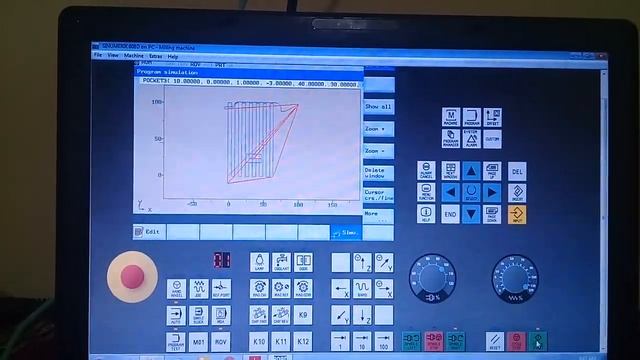
Task: Click the Page Up key
Action: [x=492, y=171]
